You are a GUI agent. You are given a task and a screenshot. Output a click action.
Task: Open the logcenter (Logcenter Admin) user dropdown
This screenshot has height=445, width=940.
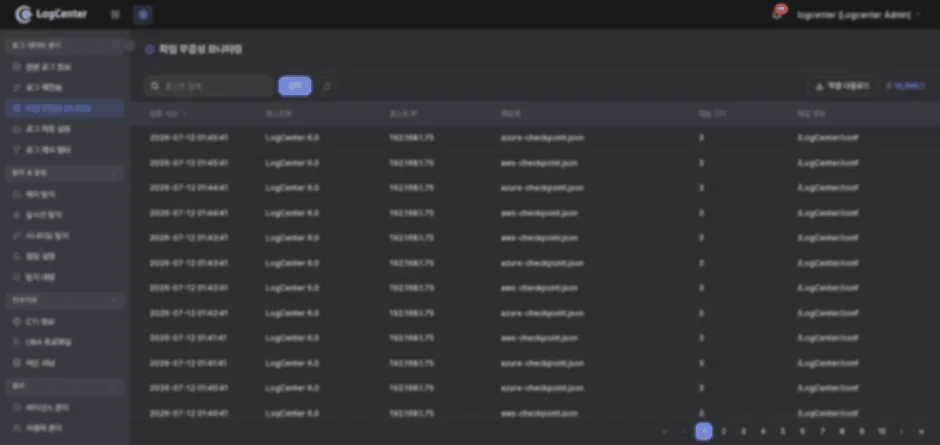858,15
